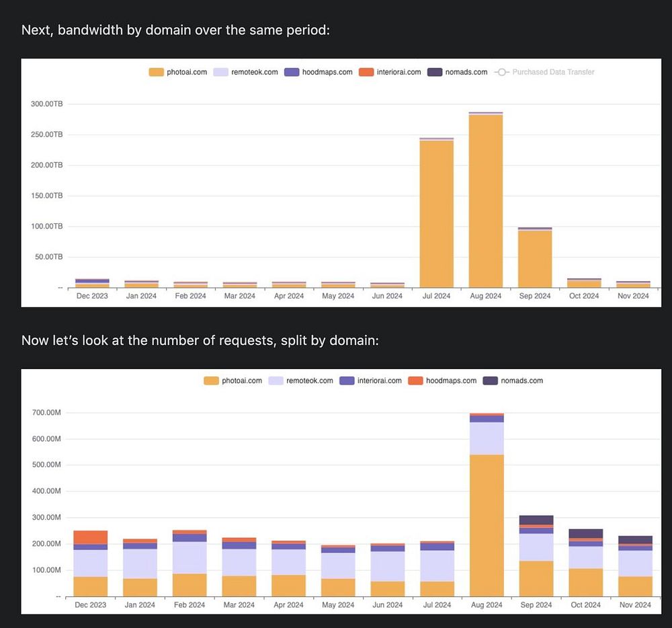Toggle interiorai.com series in bandwidth chart legend
This screenshot has height=628, width=672.
(390, 72)
